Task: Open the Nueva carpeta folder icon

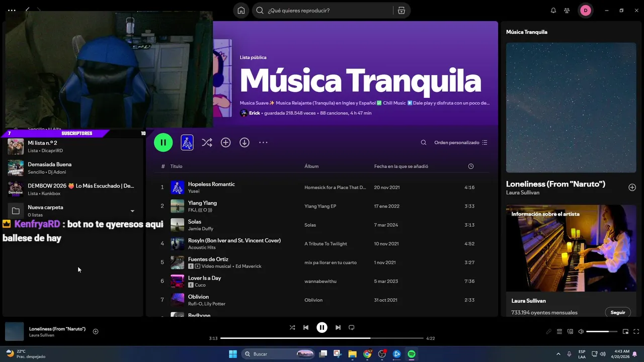Action: (16, 211)
